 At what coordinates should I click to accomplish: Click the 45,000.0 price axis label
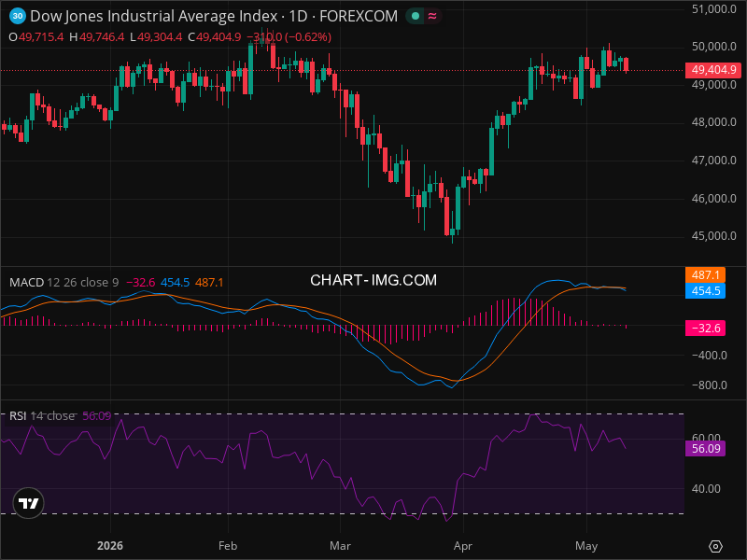[713, 236]
